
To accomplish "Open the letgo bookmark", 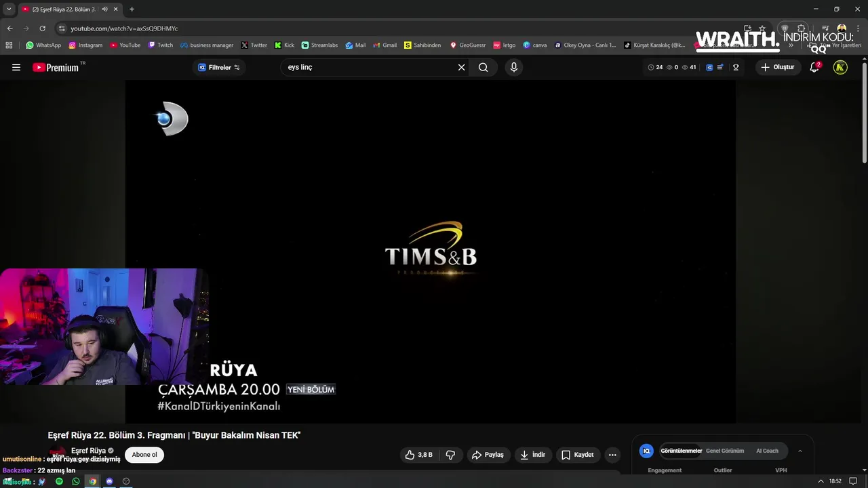I will click(505, 45).
